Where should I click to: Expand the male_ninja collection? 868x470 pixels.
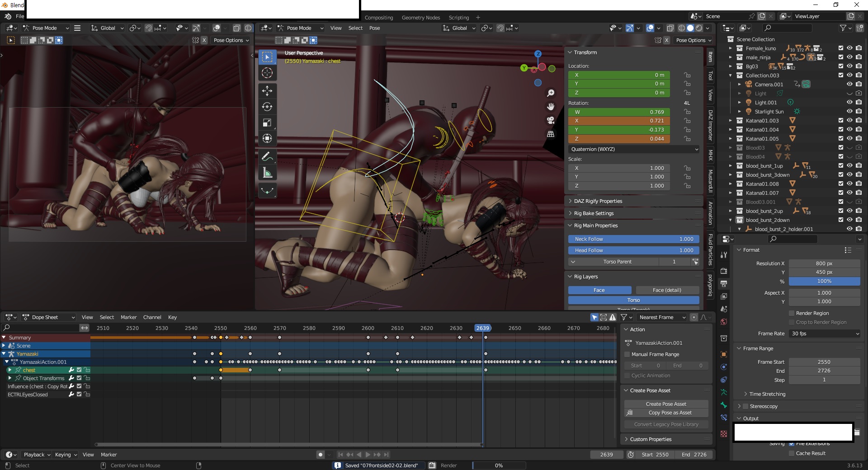pos(730,57)
